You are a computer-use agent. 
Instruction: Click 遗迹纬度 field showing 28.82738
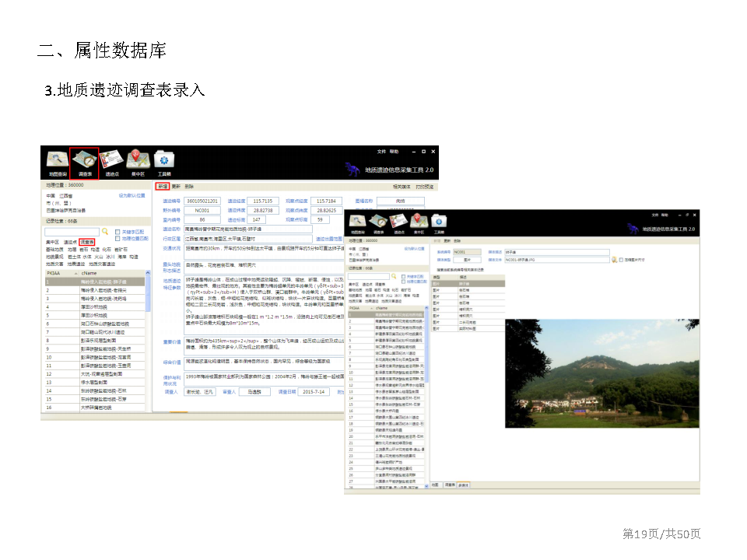point(262,210)
